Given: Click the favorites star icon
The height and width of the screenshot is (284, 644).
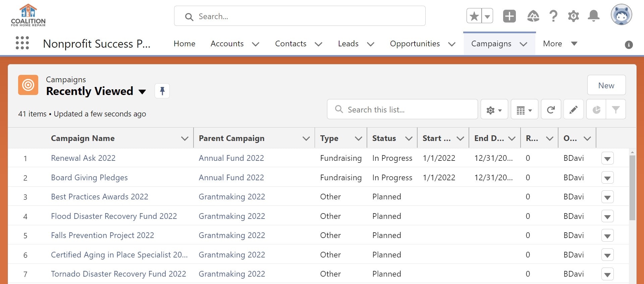Looking at the screenshot, I should pos(474,16).
